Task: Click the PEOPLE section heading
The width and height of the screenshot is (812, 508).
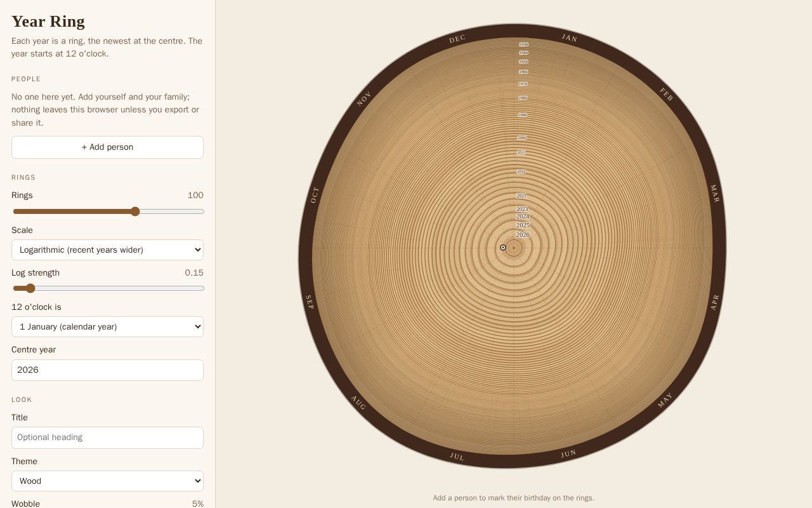Action: coord(26,79)
